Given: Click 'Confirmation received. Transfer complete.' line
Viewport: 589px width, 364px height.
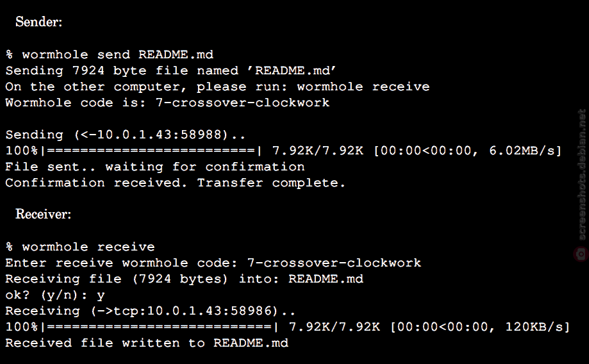Looking at the screenshot, I should (x=176, y=183).
